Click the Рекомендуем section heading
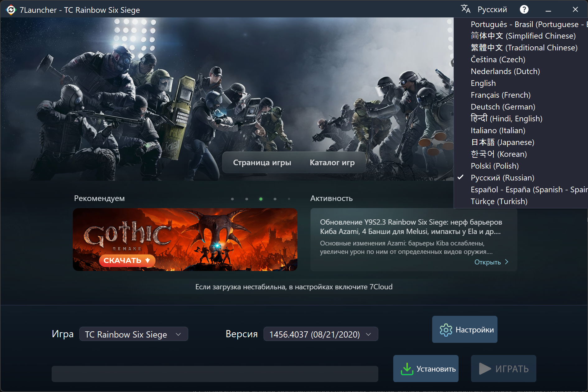The height and width of the screenshot is (392, 588). click(99, 198)
